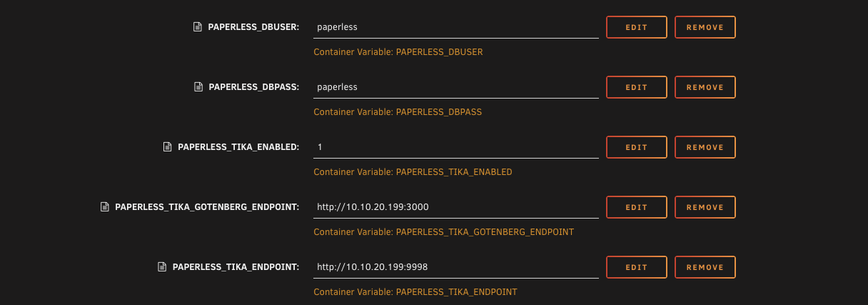Remove the PAPERLESS_DBPASS variable
The width and height of the screenshot is (868, 305).
click(705, 87)
